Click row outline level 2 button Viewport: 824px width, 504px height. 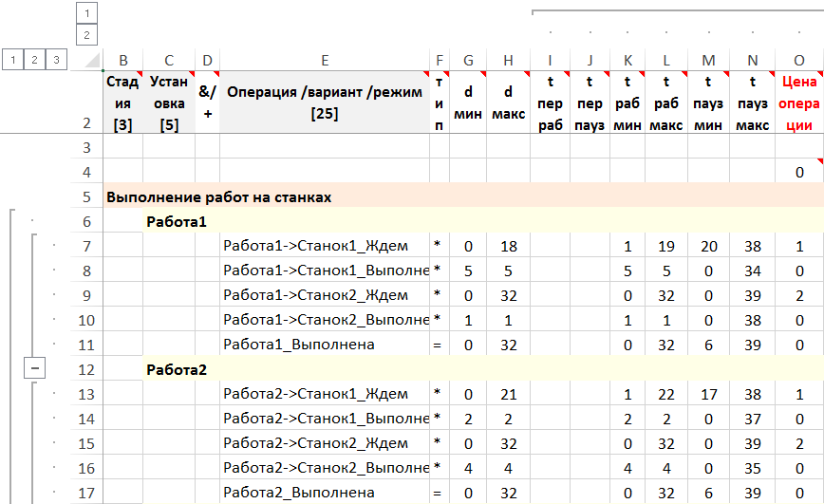pyautogui.click(x=35, y=60)
